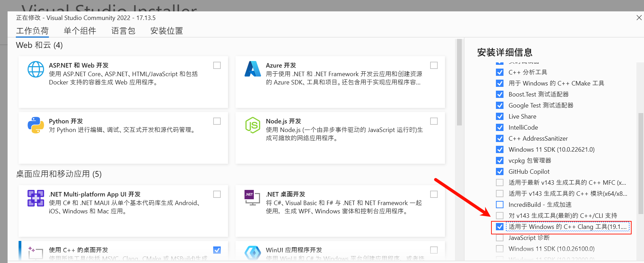Select the 'ASP.NET 和 Web 开发' title

pyautogui.click(x=79, y=65)
